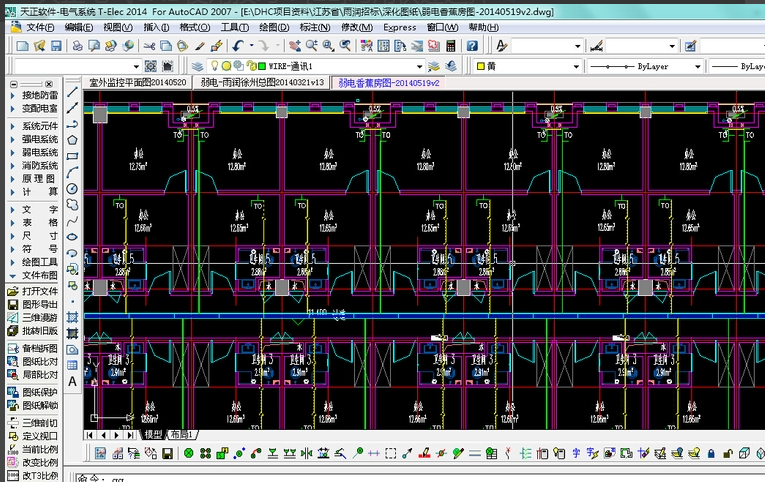Screen dimensions: 765x482
Task: Click the green layer color swatch
Action: click(x=262, y=66)
